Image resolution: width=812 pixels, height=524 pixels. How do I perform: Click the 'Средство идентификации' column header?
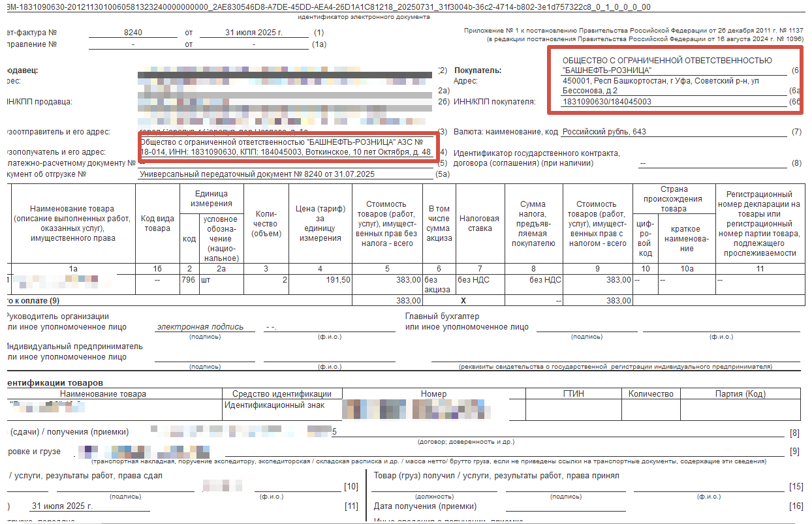coord(281,394)
